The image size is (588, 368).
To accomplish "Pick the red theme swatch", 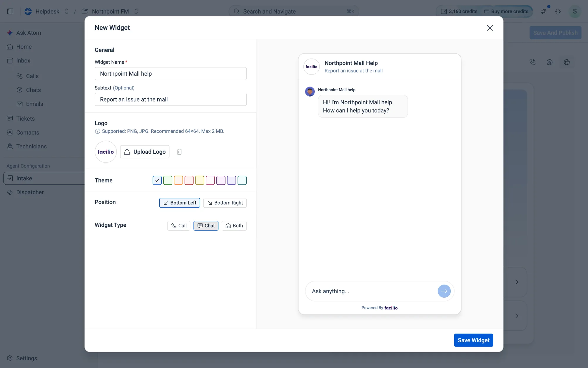I will 189,180.
